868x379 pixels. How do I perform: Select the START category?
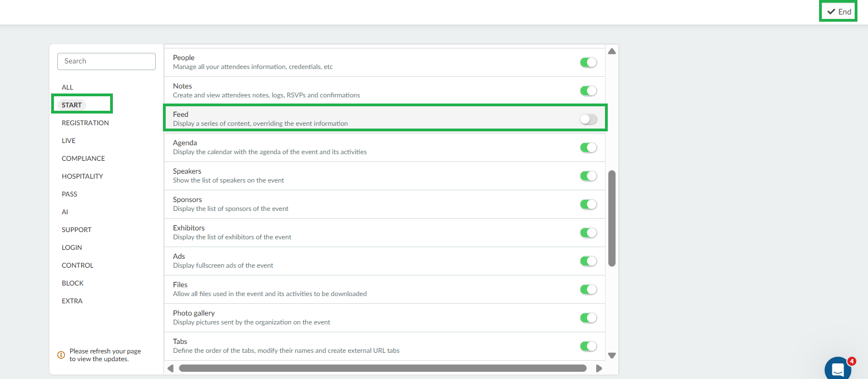pos(72,105)
